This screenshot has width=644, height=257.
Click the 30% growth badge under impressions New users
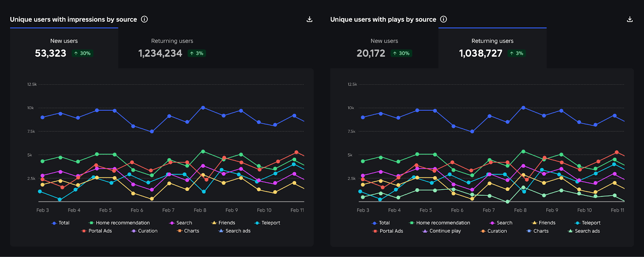(x=83, y=53)
